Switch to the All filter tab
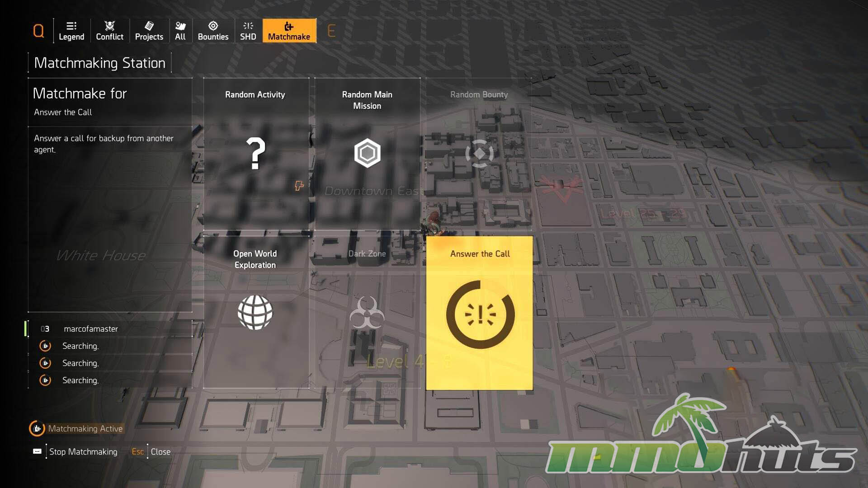 [x=180, y=31]
